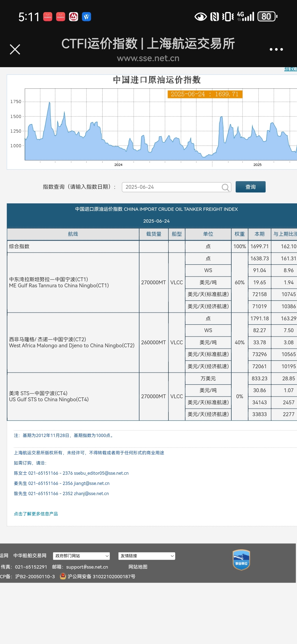
Task: Click the 1791.18 CT2 points value
Action: pos(260,319)
